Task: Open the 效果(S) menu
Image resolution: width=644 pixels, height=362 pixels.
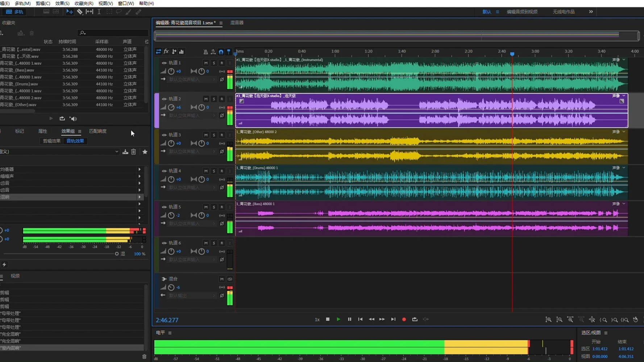Action: point(62,3)
